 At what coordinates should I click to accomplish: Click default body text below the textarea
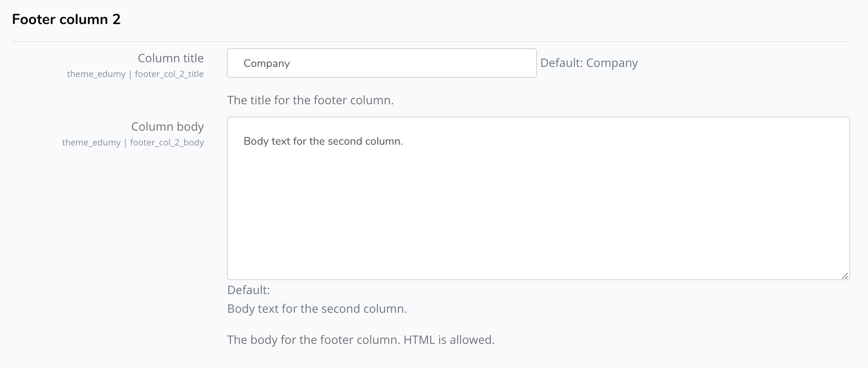coord(317,308)
